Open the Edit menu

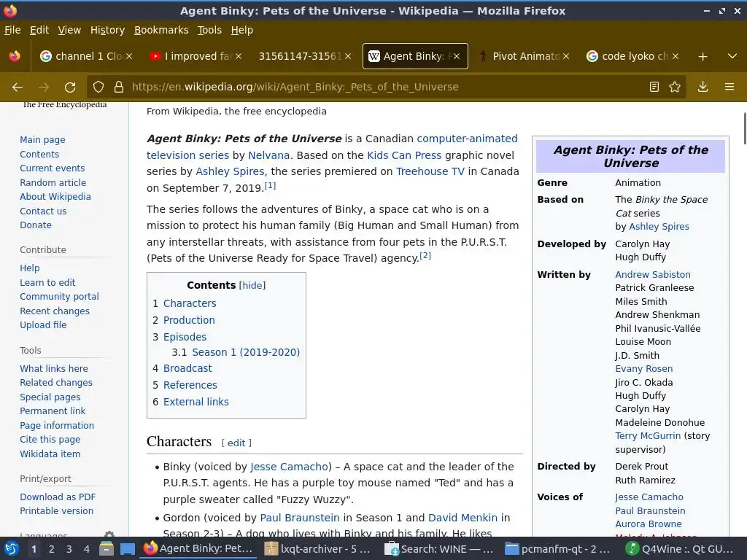coord(39,30)
